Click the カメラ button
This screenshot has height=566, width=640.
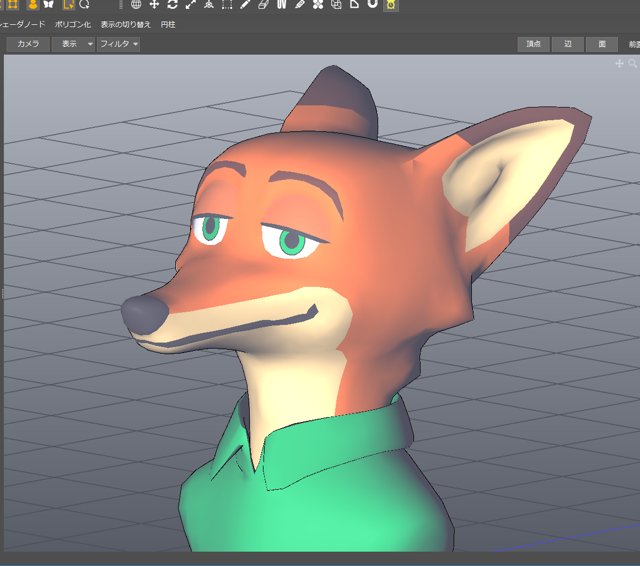tap(28, 44)
